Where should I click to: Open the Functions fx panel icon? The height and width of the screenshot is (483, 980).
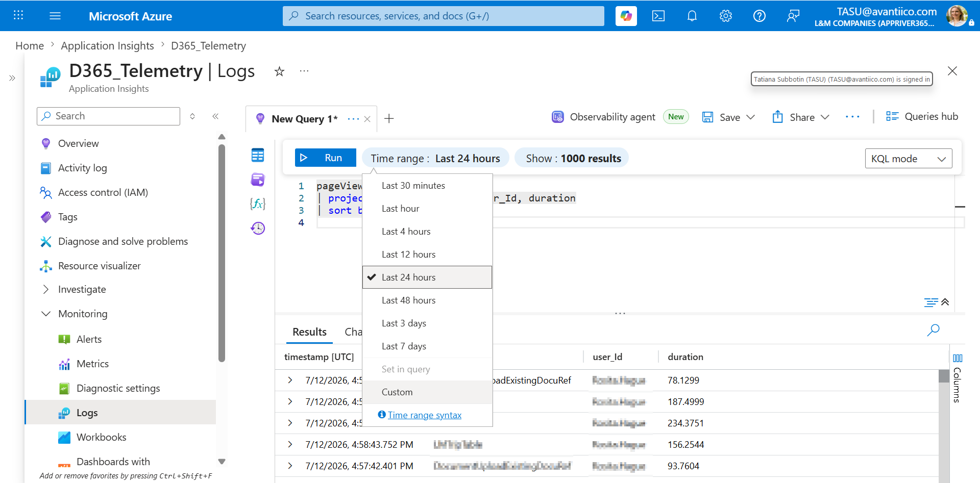(x=258, y=204)
